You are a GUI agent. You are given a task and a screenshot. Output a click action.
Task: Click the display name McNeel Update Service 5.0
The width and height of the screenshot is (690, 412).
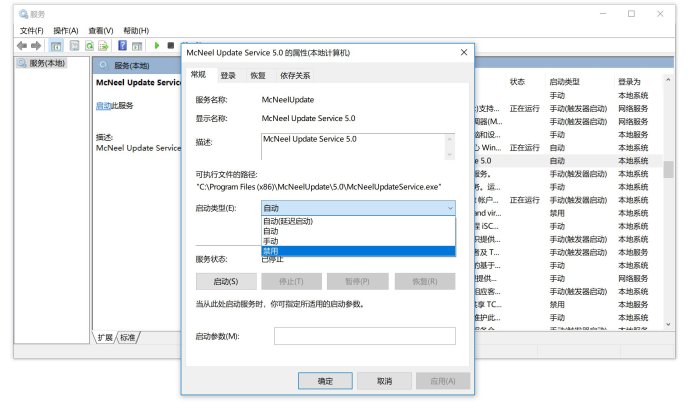click(x=308, y=118)
